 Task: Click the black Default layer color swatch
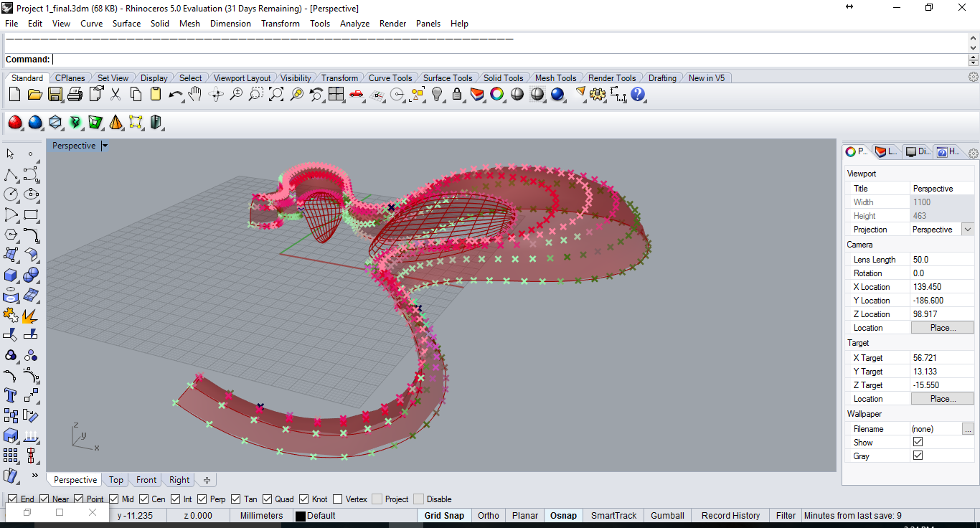click(x=300, y=516)
